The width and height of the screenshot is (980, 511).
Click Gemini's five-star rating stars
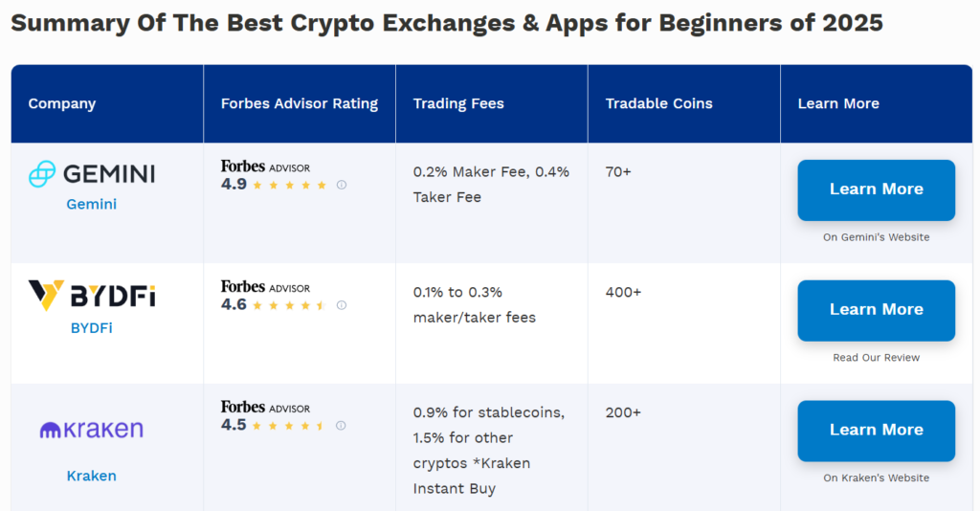[289, 185]
